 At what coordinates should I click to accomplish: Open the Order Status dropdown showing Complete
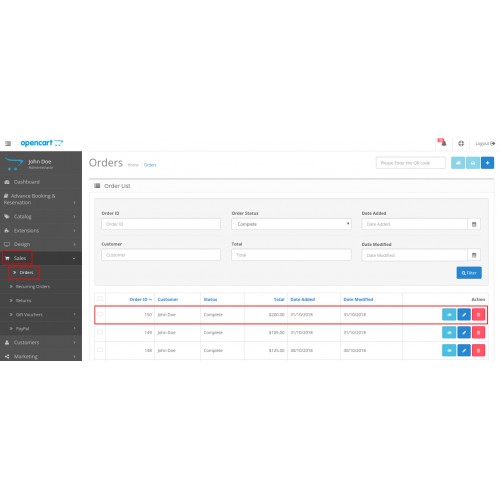291,224
